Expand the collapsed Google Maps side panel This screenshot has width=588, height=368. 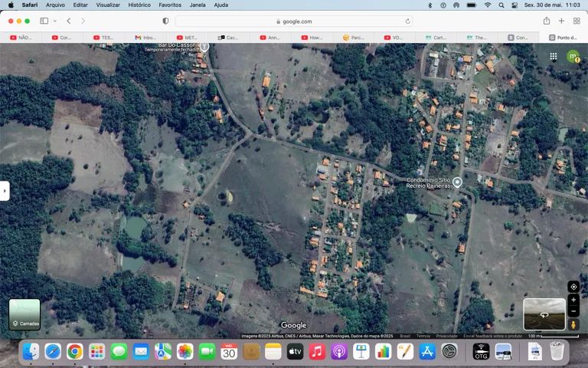click(x=5, y=191)
